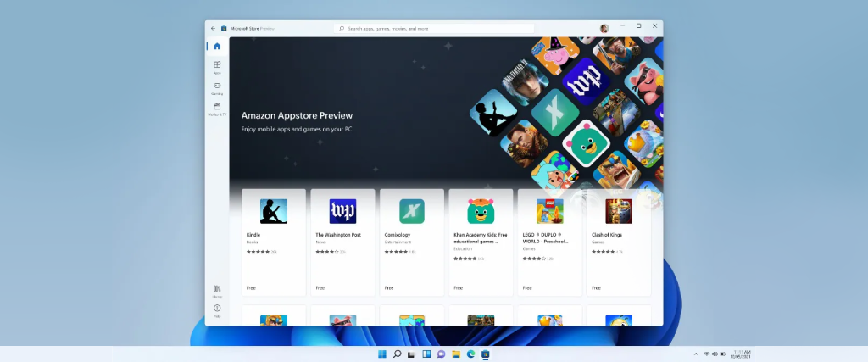Launch Microsoft Edge from the taskbar

point(470,354)
